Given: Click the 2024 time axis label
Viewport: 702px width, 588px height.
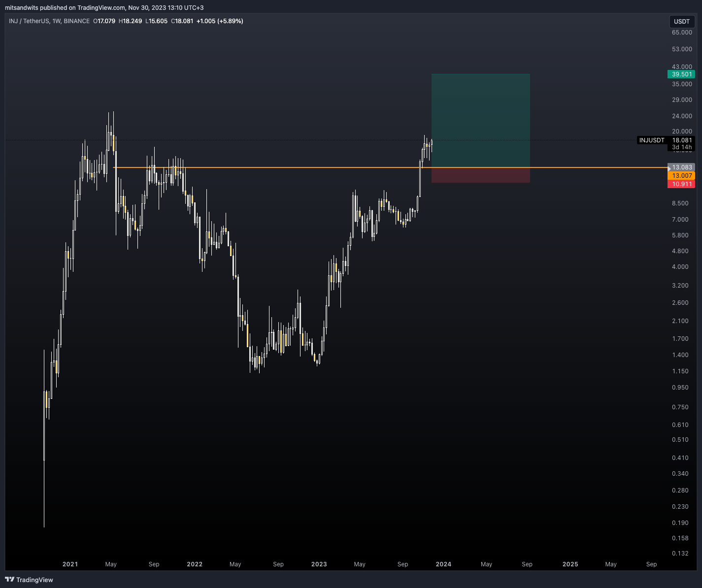Looking at the screenshot, I should tap(443, 564).
